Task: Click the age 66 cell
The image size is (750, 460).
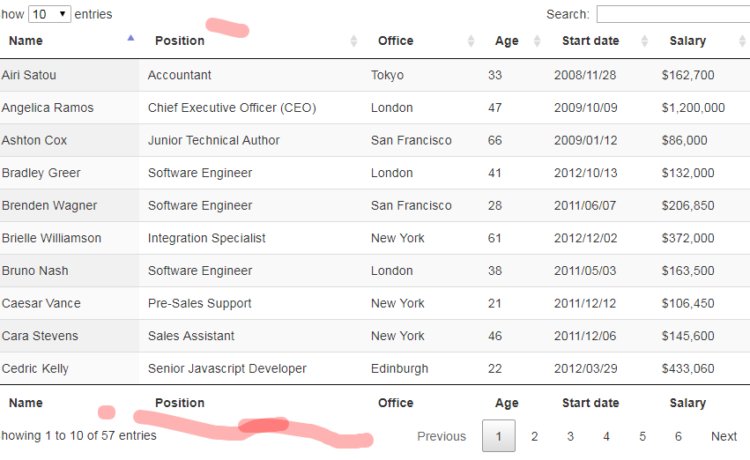Action: point(513,140)
